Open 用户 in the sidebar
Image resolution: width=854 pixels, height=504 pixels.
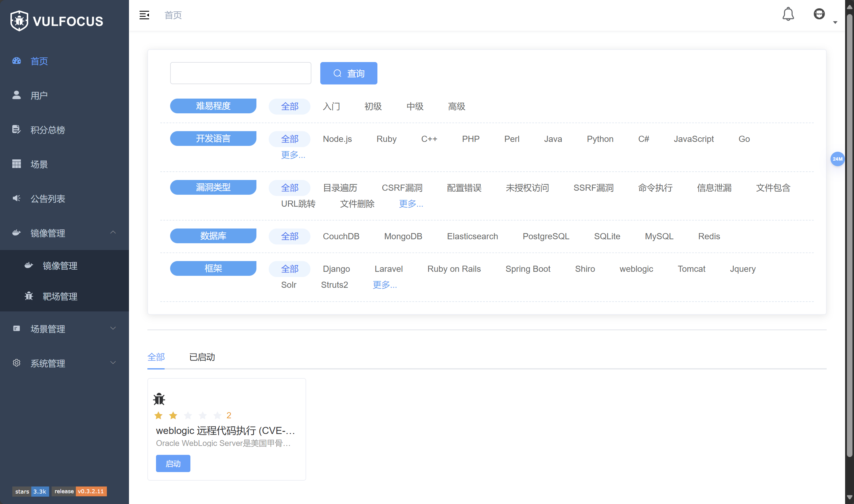39,96
